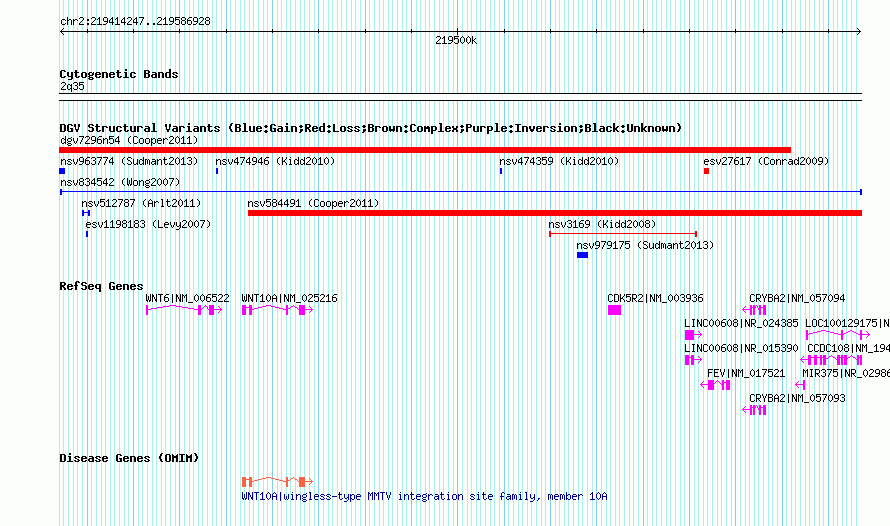The width and height of the screenshot is (890, 526).
Task: Click nsv584491 (Cooper2011) label
Action: pos(313,203)
